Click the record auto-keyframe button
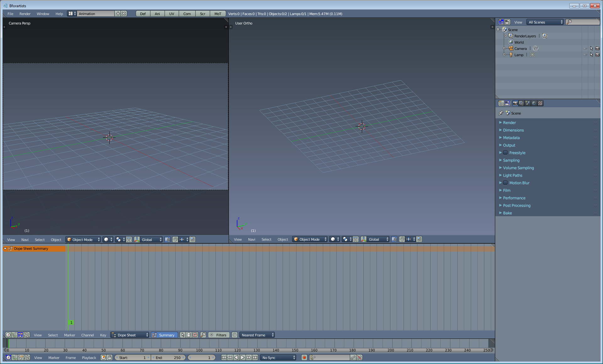 point(304,357)
